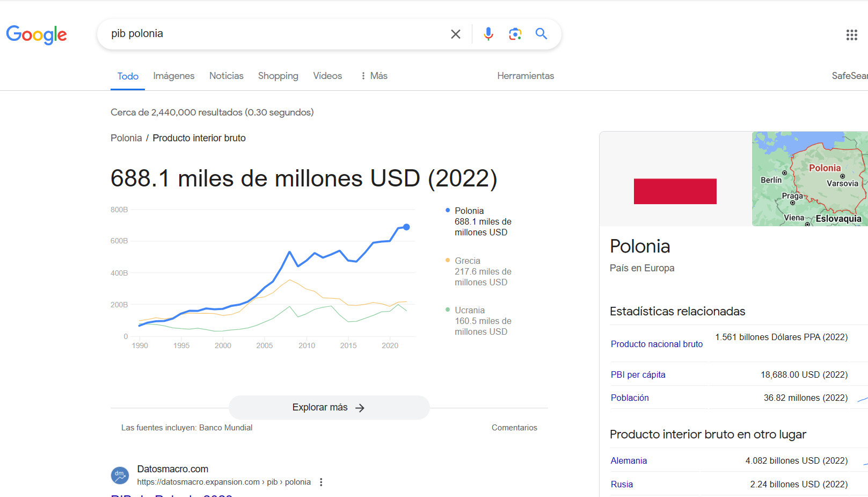This screenshot has height=497, width=868.
Task: Open the SafeSearch settings dropdown
Action: click(850, 76)
